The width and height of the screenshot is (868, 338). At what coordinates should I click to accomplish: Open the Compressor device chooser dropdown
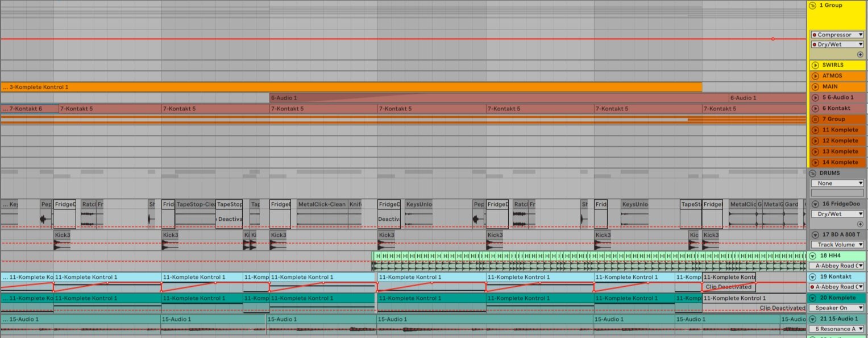pyautogui.click(x=837, y=35)
